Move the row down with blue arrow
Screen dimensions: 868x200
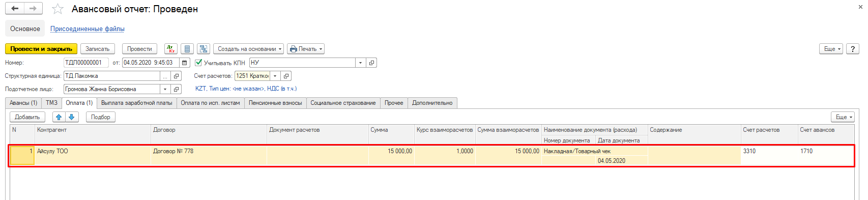(72, 117)
